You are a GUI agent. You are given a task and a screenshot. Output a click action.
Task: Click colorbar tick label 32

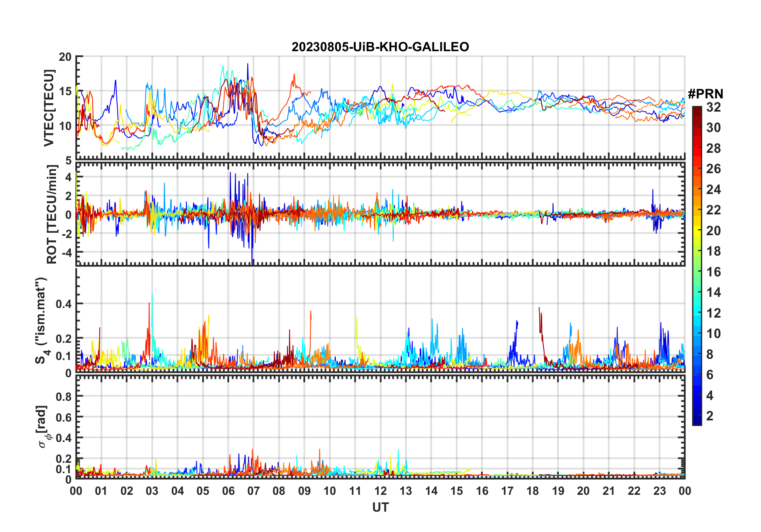point(713,107)
